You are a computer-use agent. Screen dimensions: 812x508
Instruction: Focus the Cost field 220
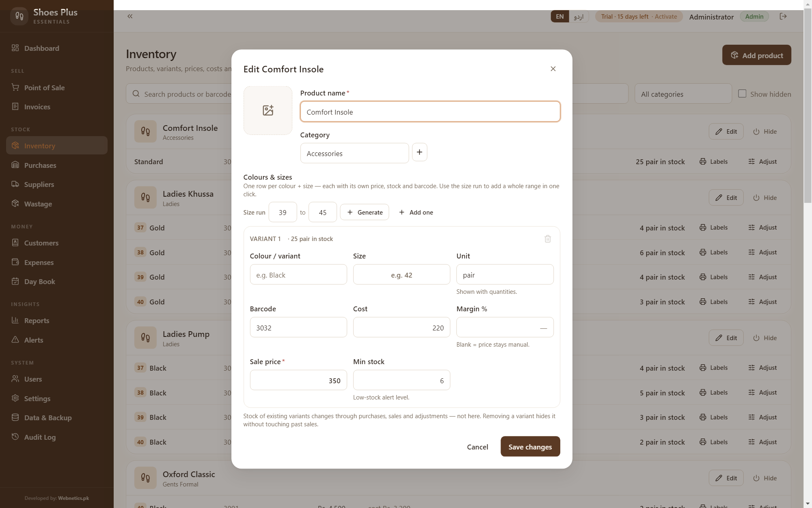402,327
